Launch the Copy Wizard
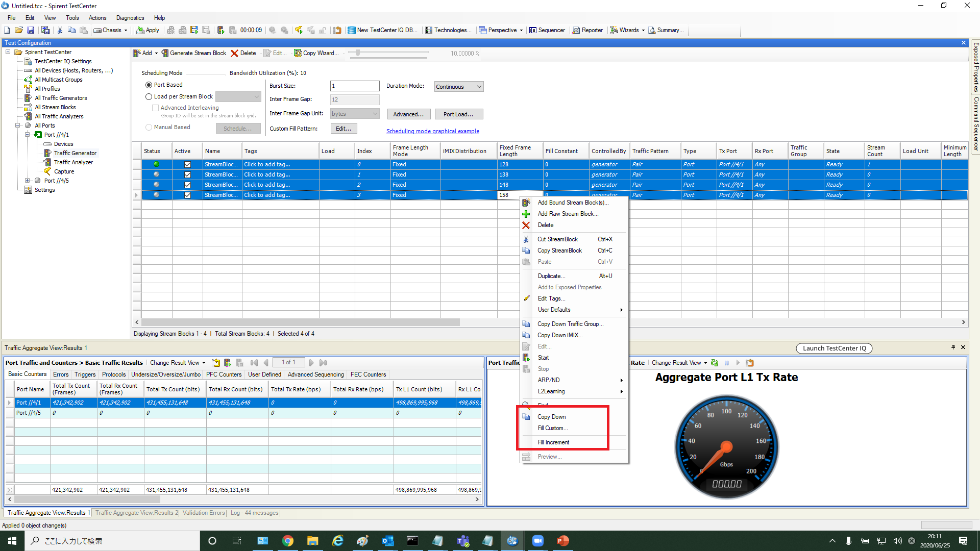Viewport: 980px width, 551px height. [x=316, y=53]
